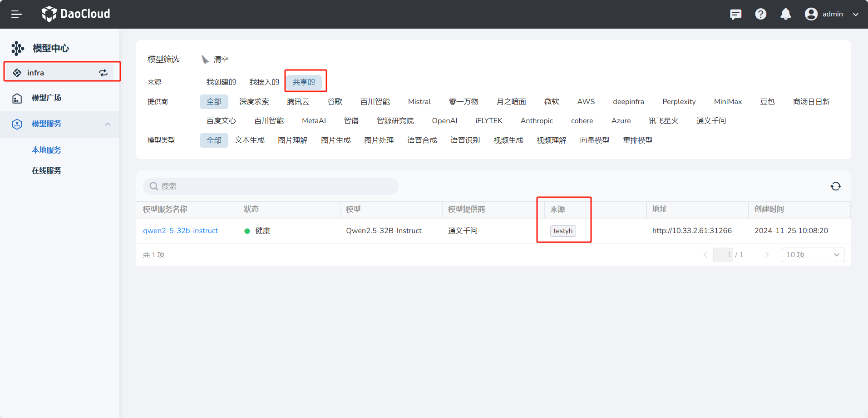Filter provider by 百度文心
The width and height of the screenshot is (868, 418).
click(x=221, y=121)
